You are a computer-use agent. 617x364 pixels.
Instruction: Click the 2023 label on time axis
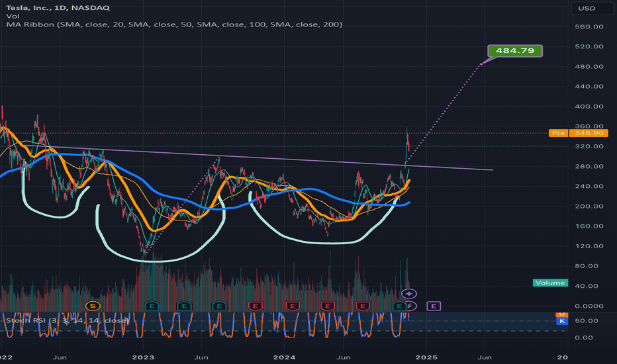point(143,357)
